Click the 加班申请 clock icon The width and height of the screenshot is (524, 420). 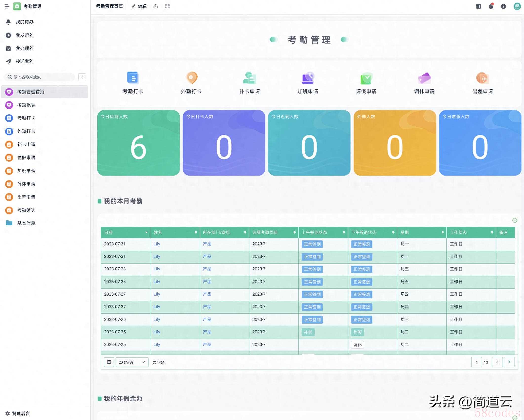308,78
